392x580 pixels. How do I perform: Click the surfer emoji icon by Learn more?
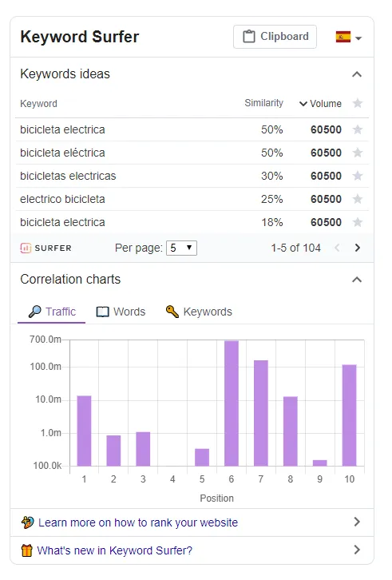click(x=27, y=522)
